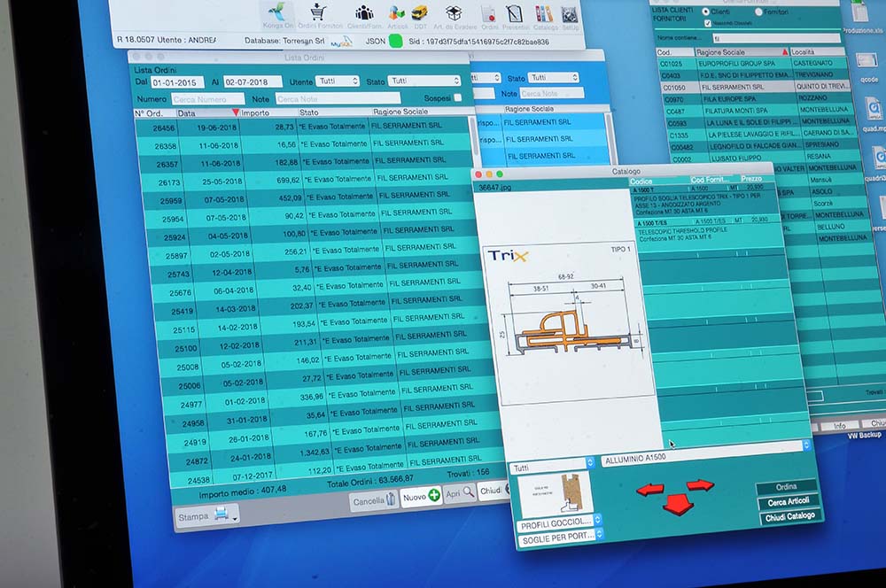886x588 pixels.
Task: Click the Nuovo order button
Action: pyautogui.click(x=422, y=497)
